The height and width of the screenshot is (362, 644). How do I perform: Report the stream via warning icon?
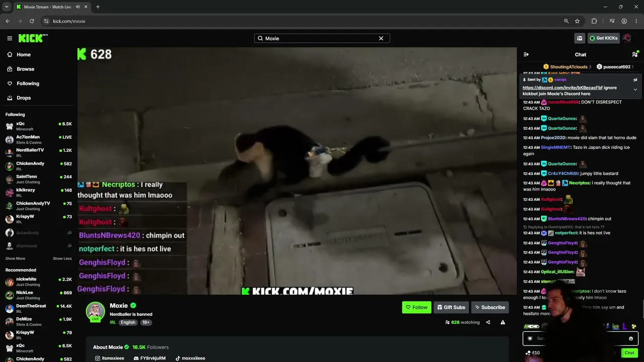(x=503, y=322)
